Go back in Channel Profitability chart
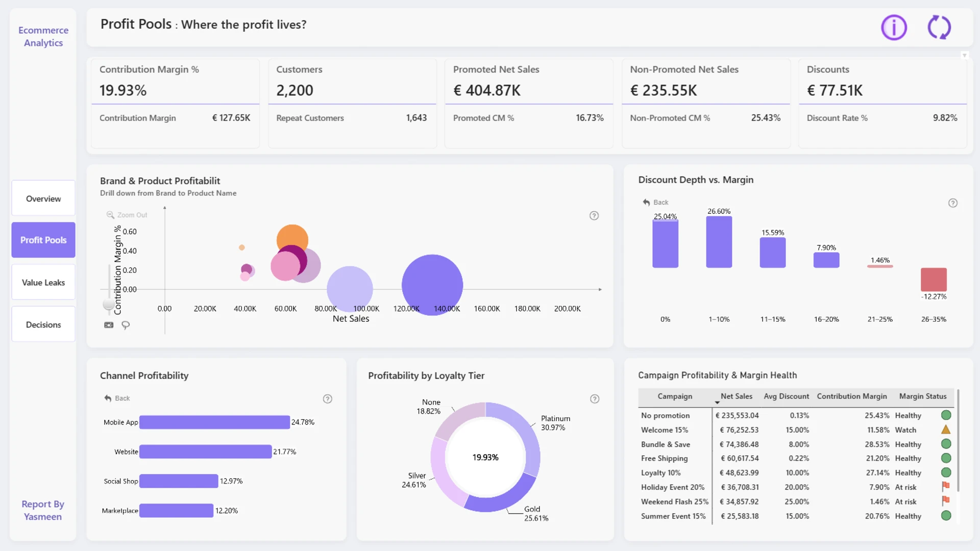Viewport: 980px width, 551px height. [x=117, y=398]
